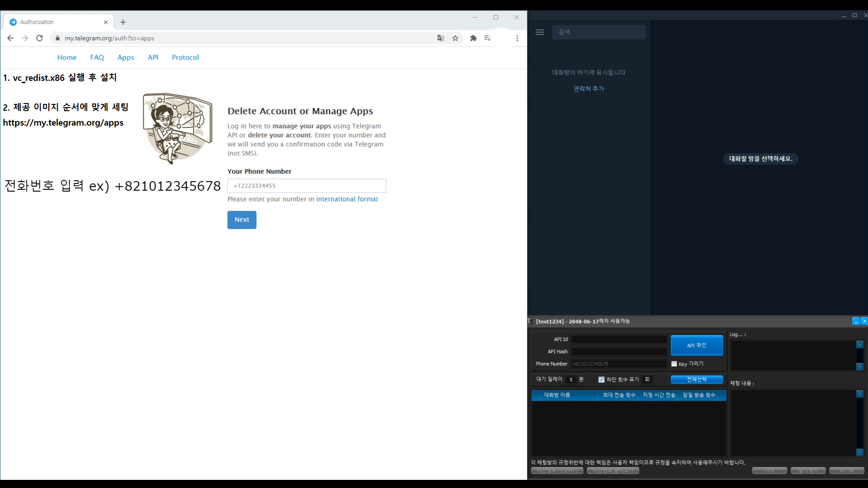Open the Chrome extensions puzzle icon
The height and width of the screenshot is (488, 868).
point(473,38)
